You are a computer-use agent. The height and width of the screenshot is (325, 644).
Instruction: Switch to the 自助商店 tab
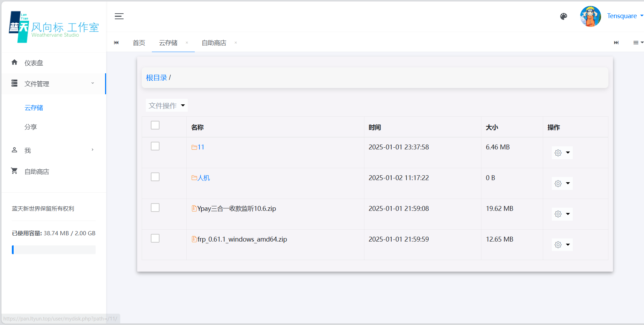214,43
